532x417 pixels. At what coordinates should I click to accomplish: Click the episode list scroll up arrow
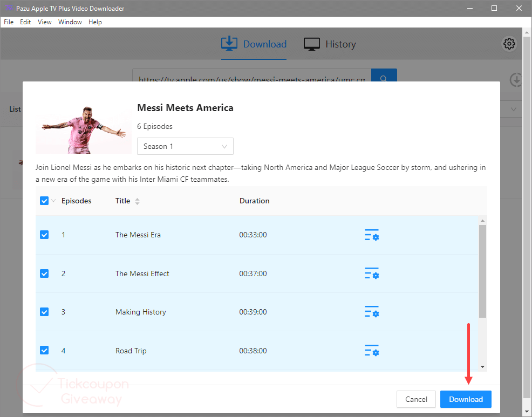tap(482, 221)
